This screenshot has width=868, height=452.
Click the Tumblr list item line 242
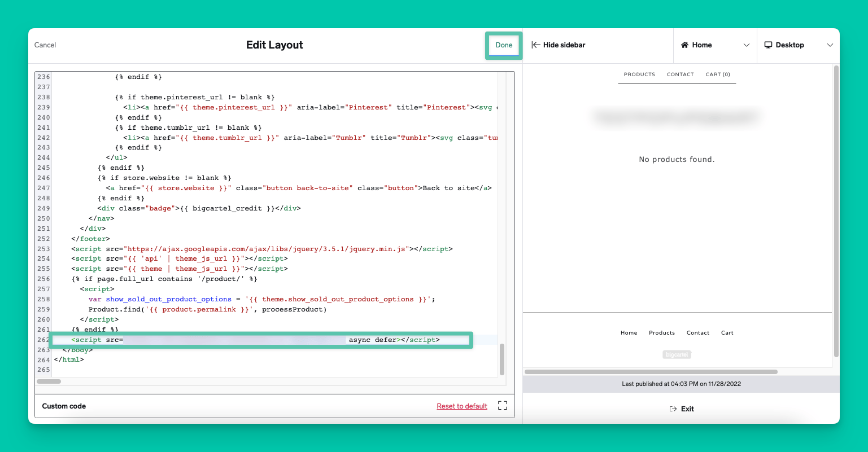311,138
